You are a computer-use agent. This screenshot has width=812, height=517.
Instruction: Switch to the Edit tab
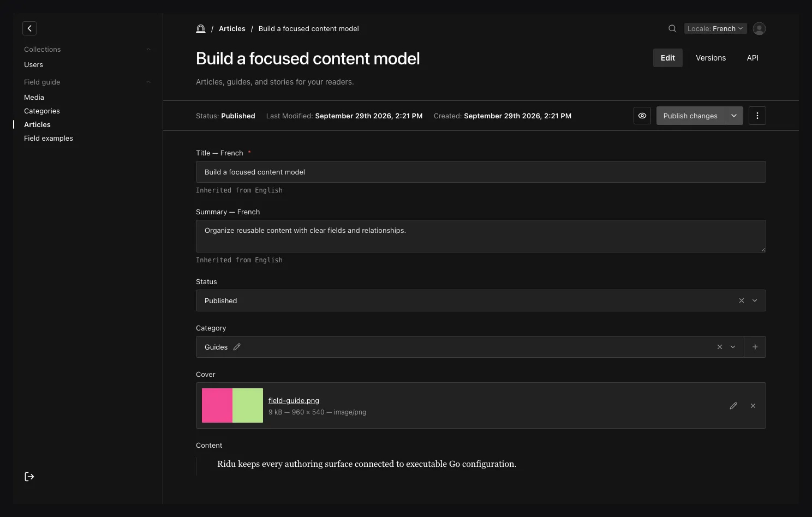(x=668, y=58)
